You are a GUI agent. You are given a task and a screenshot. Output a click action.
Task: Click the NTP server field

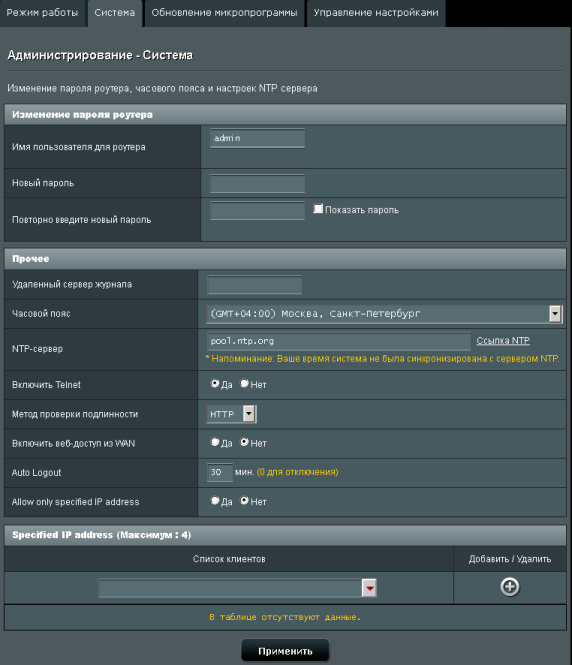point(338,341)
